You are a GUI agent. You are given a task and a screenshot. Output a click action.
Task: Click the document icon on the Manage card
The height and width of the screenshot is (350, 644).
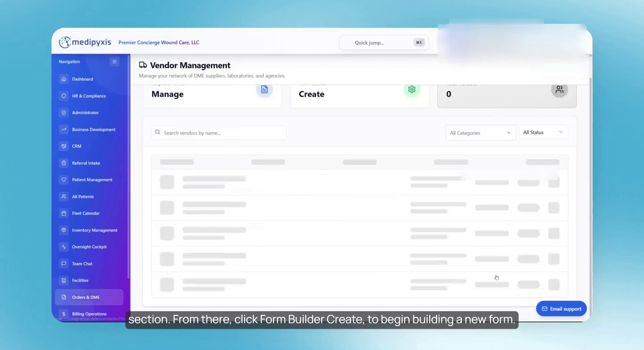point(264,90)
